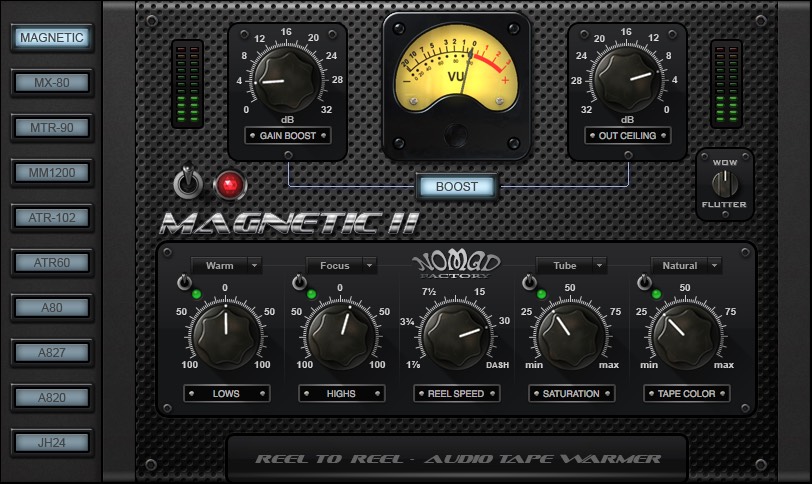The height and width of the screenshot is (484, 812).
Task: Switch to the ATR-102 preset
Action: pyautogui.click(x=52, y=218)
